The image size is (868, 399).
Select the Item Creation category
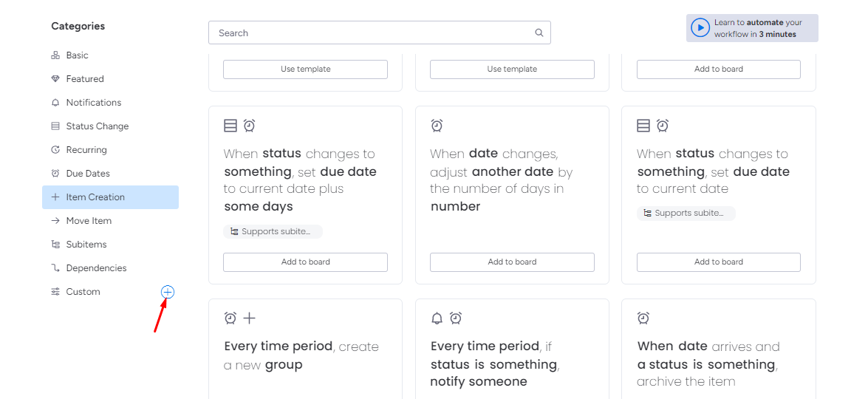tap(95, 197)
